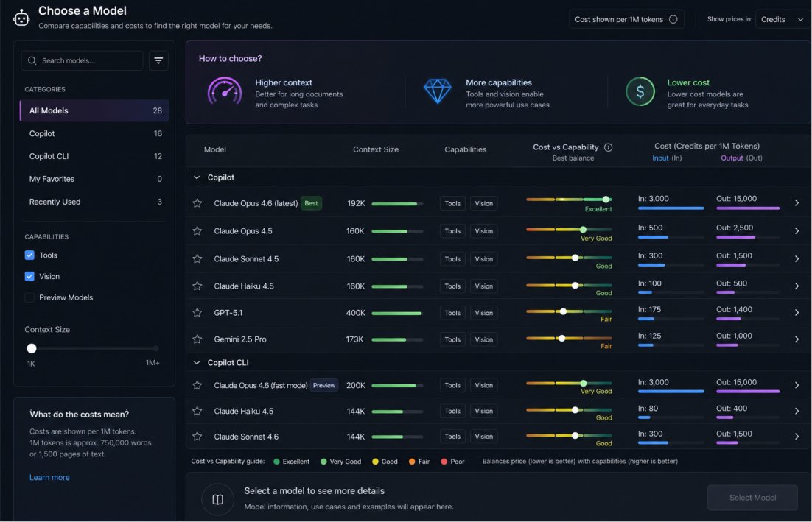Favorite Claude Opus 4.6 (fast mode)

pos(197,385)
